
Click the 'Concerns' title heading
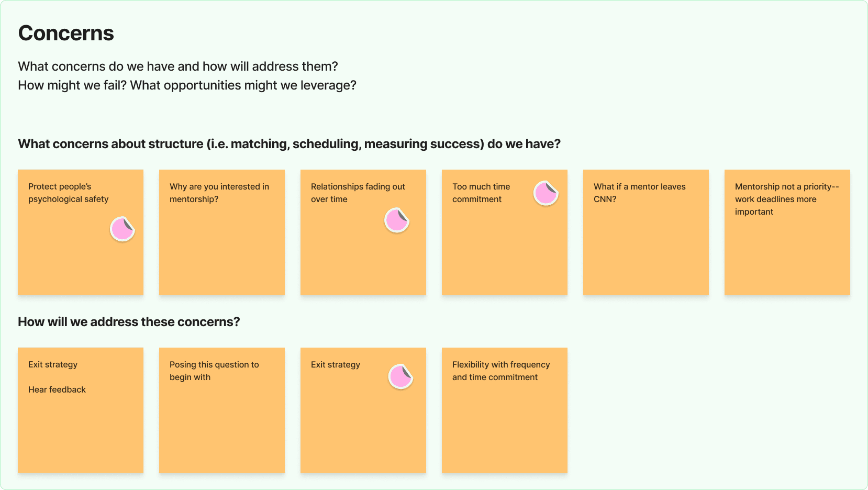(x=66, y=33)
